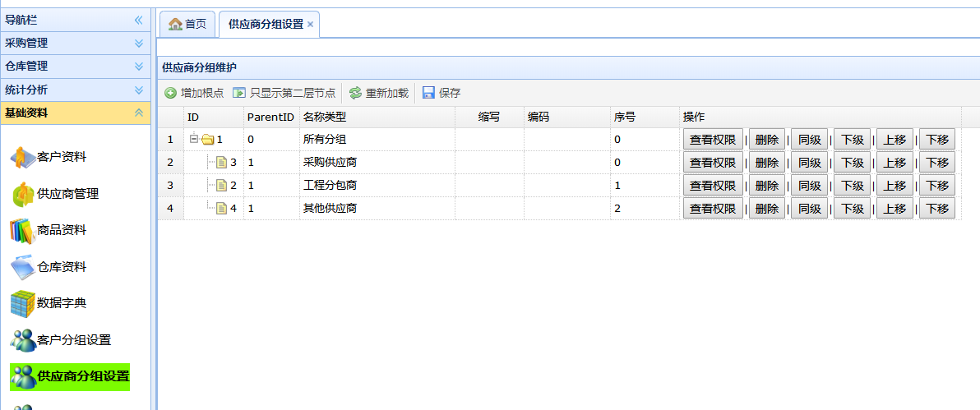This screenshot has height=410, width=980.
Task: Collapse the 所有分组 tree node
Action: 194,139
